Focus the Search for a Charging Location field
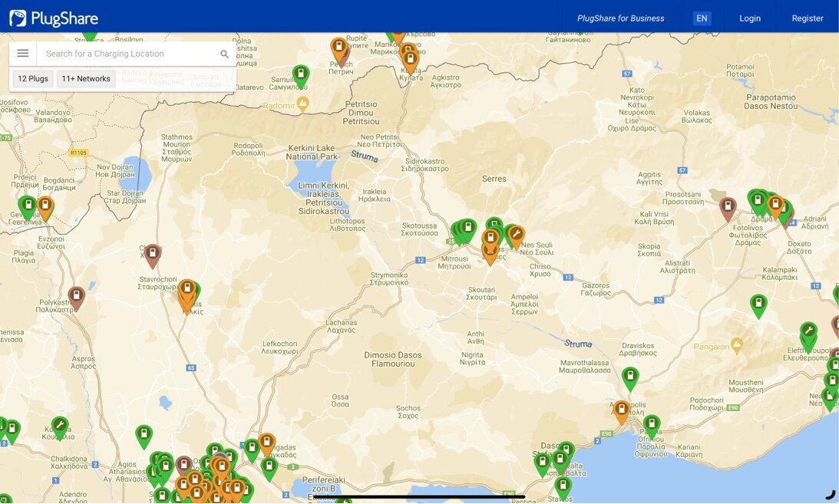The image size is (839, 504). [x=127, y=54]
